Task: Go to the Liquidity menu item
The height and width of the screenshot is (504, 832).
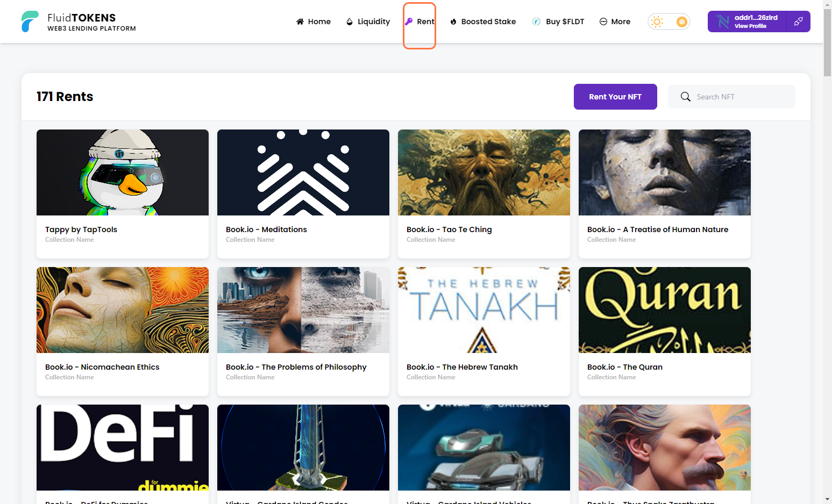Action: tap(373, 21)
